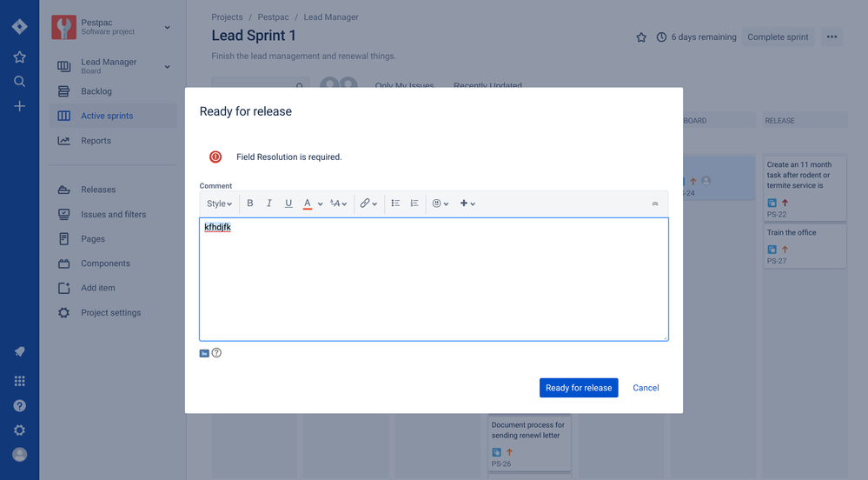Submit the Ready for release button
This screenshot has width=868, height=480.
(x=579, y=388)
